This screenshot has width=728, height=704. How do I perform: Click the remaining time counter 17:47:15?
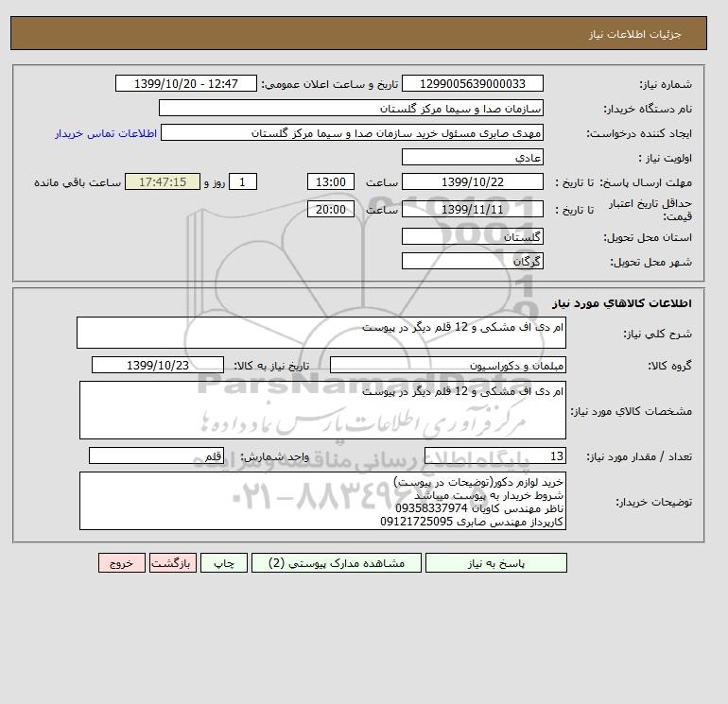click(163, 182)
